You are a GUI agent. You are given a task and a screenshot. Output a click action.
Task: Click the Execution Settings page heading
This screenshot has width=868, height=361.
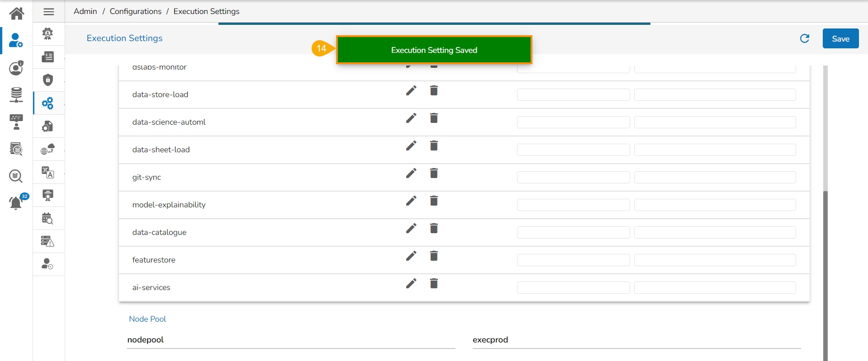pos(125,38)
